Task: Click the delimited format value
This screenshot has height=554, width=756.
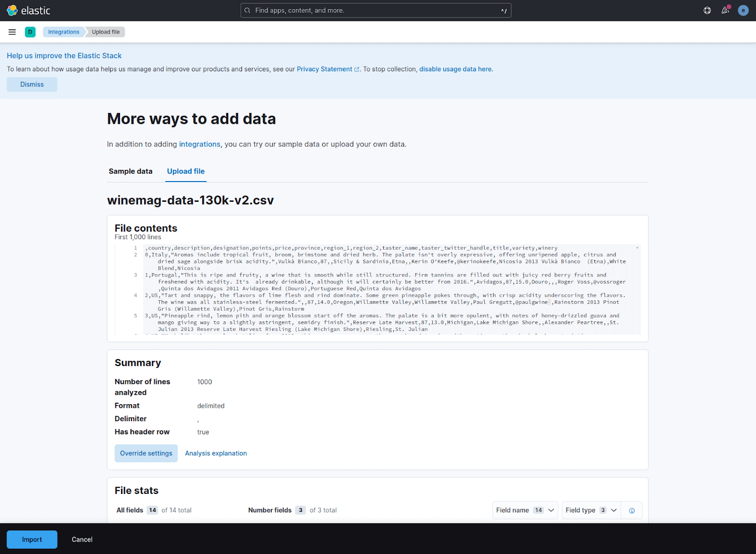Action: tap(211, 406)
